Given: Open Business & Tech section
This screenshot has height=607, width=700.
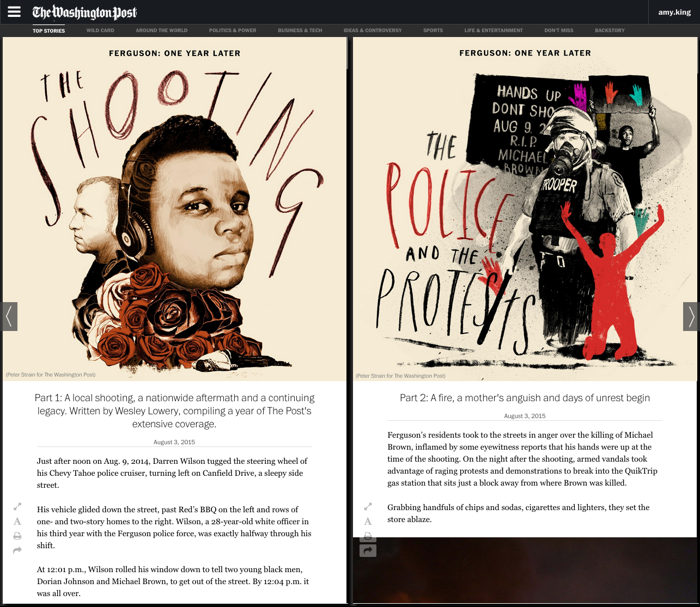Looking at the screenshot, I should (300, 30).
